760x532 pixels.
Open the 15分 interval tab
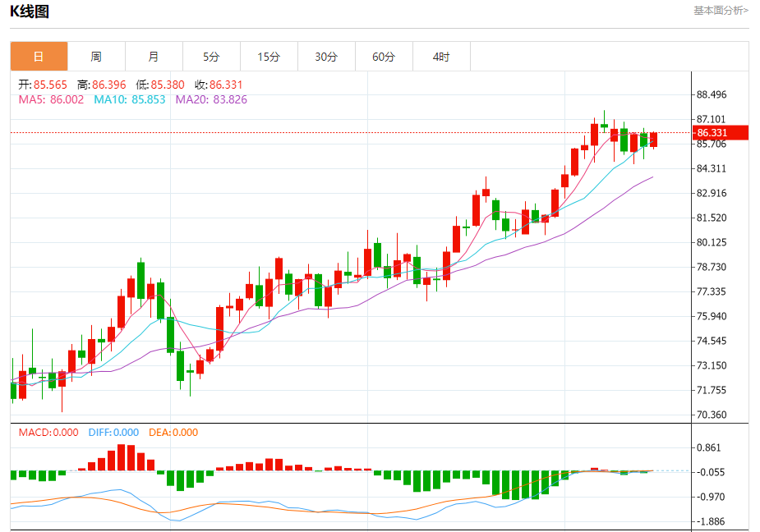(269, 57)
